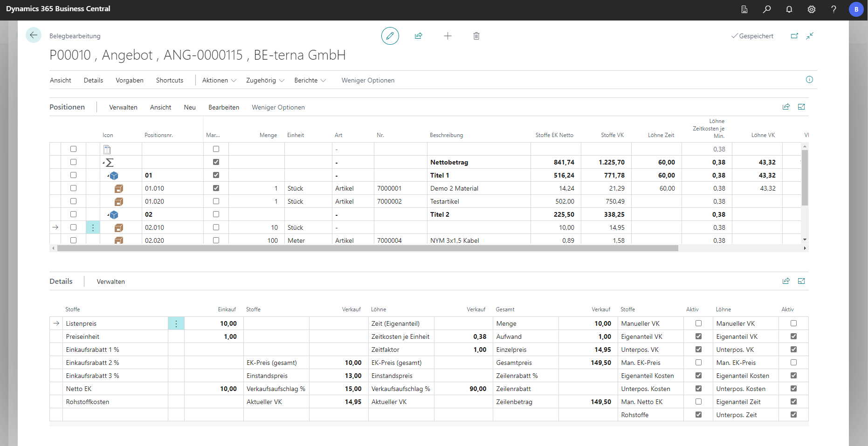Click the pencil edit icon
Screen dimensions: 868x446
click(390, 36)
